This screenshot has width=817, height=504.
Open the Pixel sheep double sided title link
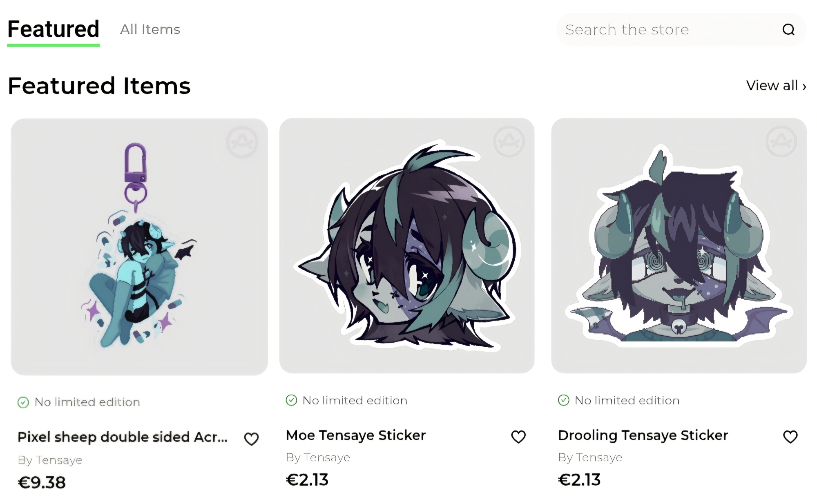point(123,437)
